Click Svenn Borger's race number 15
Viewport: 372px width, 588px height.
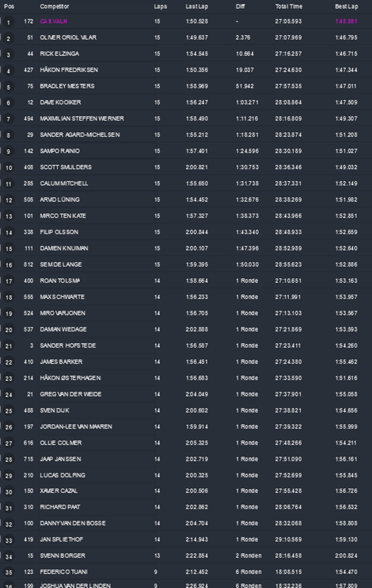[30, 555]
